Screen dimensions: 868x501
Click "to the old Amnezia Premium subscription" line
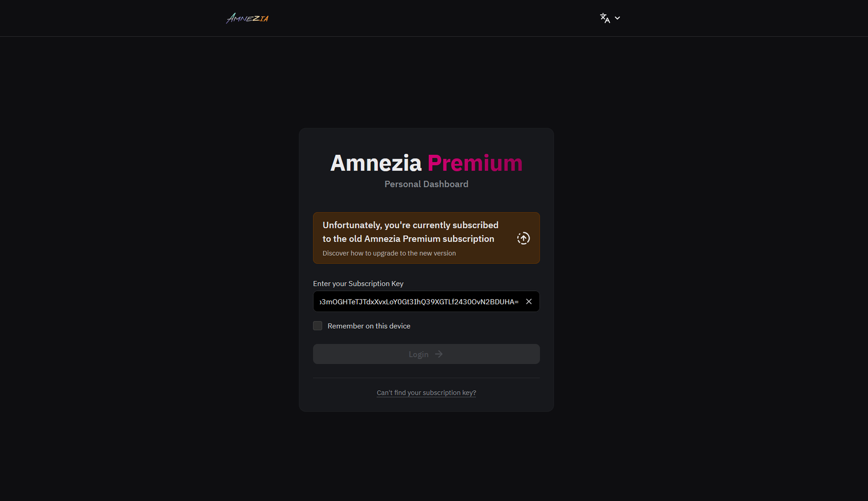[x=408, y=239]
